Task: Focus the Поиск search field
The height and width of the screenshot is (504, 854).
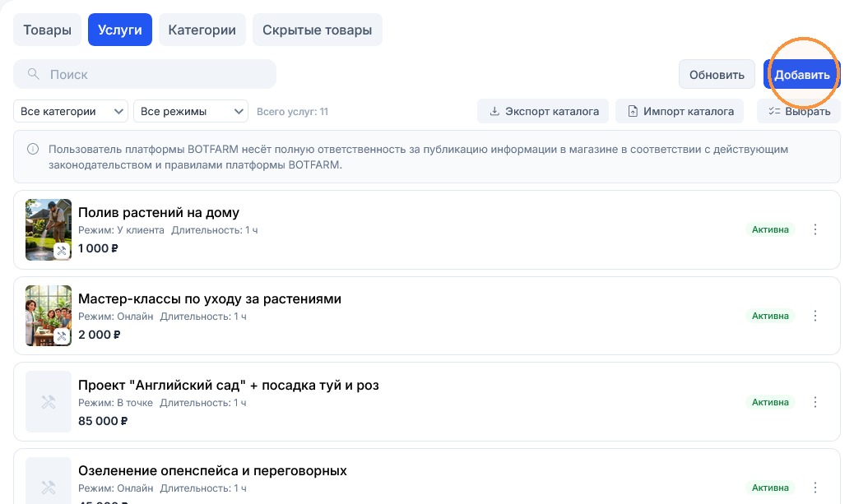Action: [x=145, y=74]
